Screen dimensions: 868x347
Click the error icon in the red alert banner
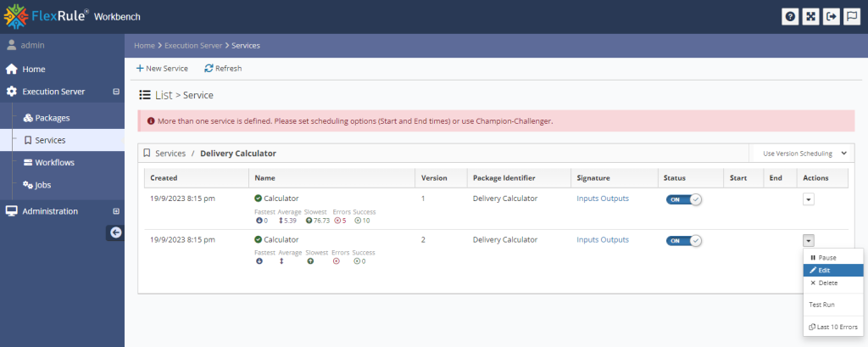(151, 120)
